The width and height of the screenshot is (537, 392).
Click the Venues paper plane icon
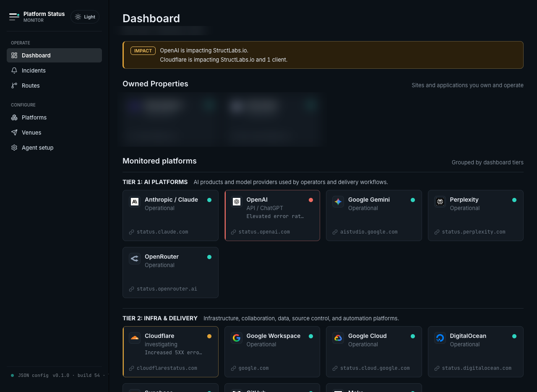[14, 132]
